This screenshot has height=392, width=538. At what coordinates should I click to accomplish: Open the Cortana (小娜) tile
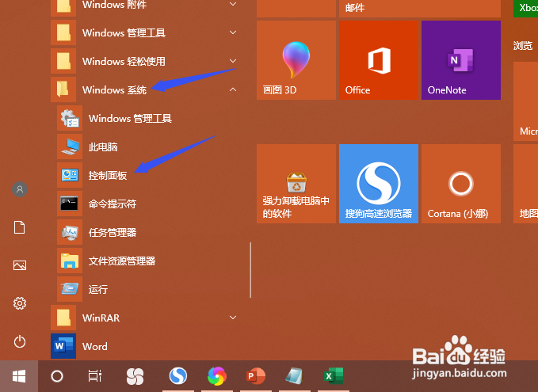pyautogui.click(x=461, y=184)
